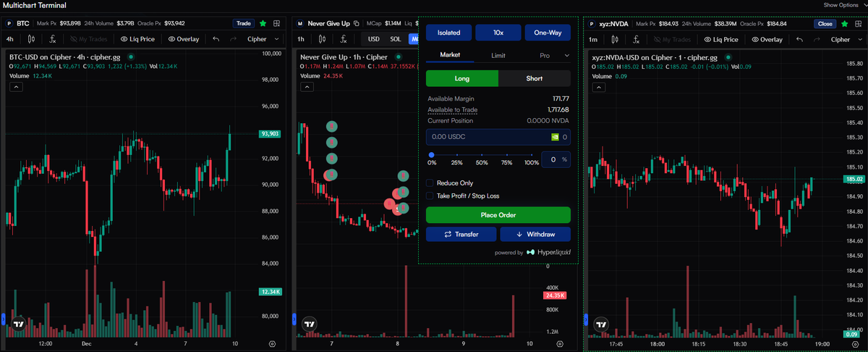Toggle Reduce Only checkbox

pyautogui.click(x=430, y=183)
